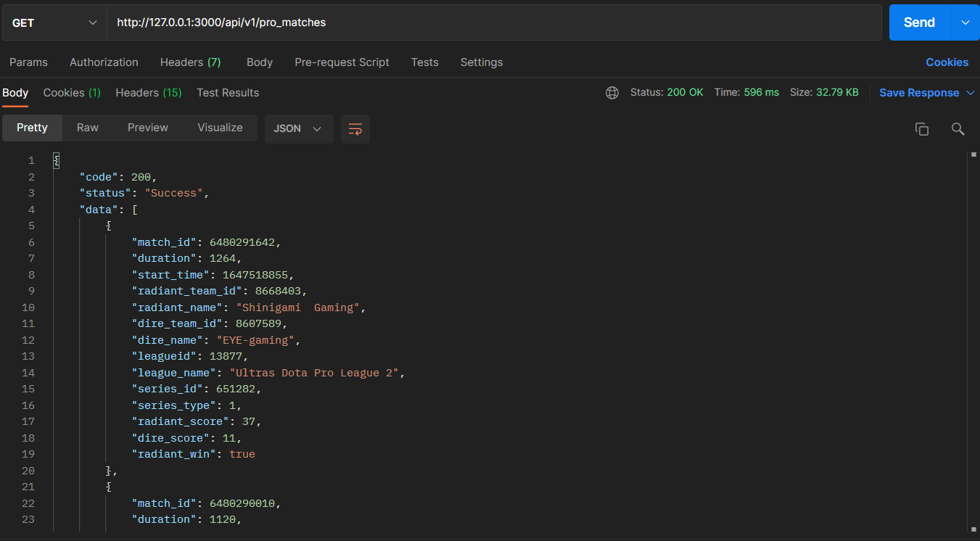Image resolution: width=980 pixels, height=541 pixels.
Task: Send the request
Action: (x=919, y=22)
